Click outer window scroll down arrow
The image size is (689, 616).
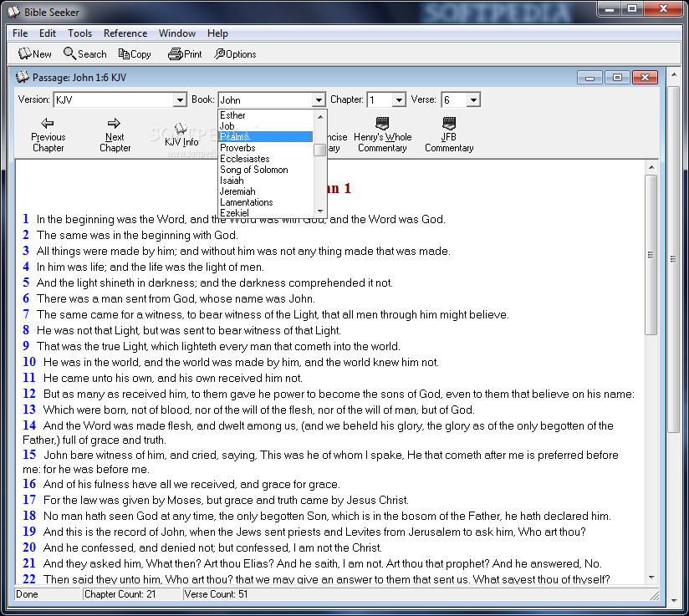pos(674,600)
